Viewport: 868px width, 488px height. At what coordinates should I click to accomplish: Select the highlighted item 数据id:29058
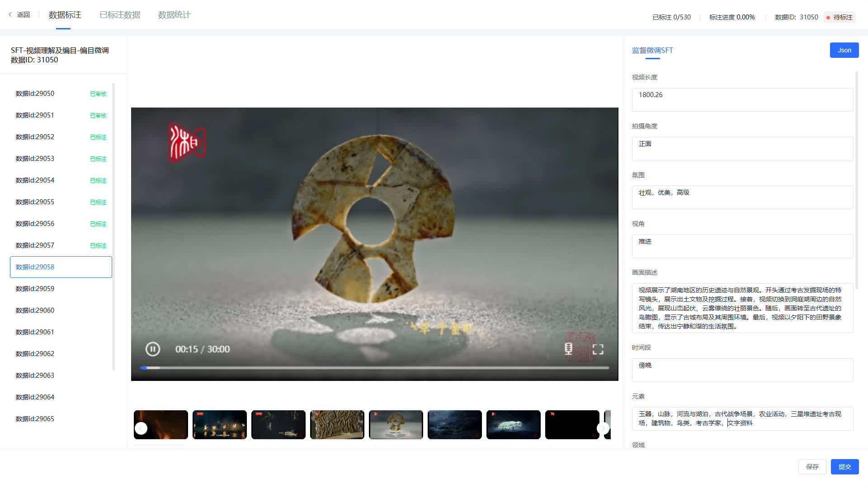(61, 267)
